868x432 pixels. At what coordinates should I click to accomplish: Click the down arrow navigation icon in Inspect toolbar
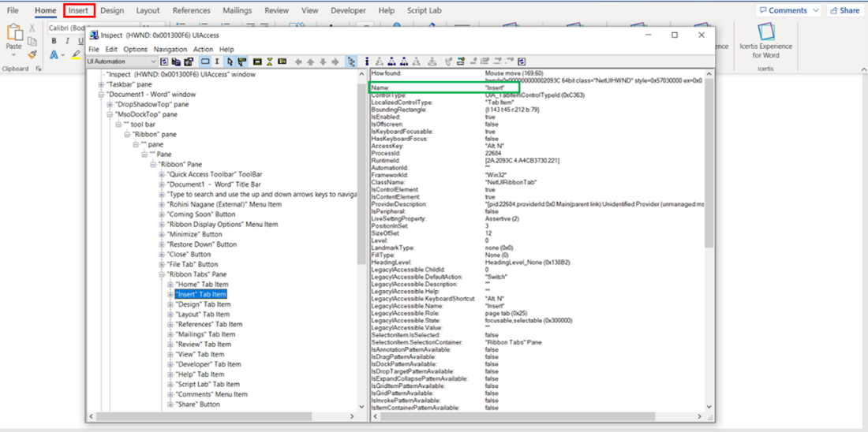click(323, 61)
